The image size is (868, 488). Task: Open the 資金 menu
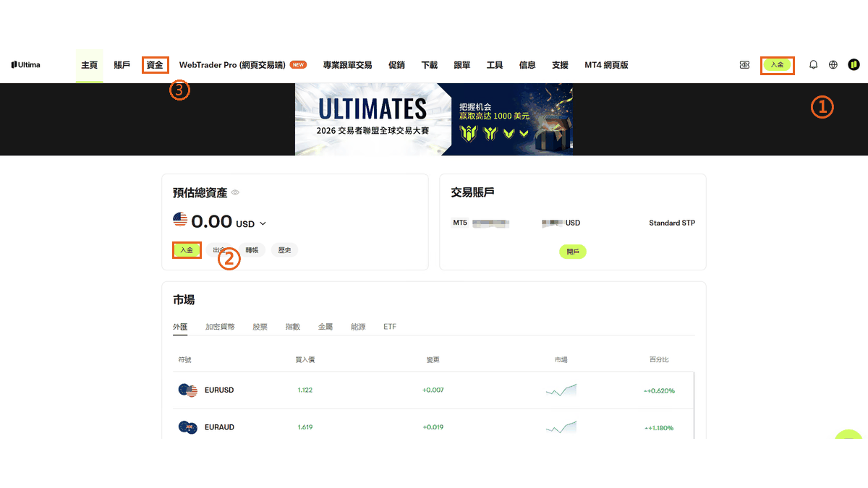[x=155, y=65]
